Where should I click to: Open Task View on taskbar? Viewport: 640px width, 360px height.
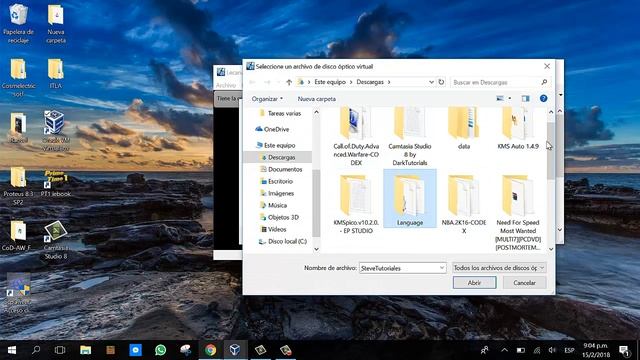click(x=60, y=350)
